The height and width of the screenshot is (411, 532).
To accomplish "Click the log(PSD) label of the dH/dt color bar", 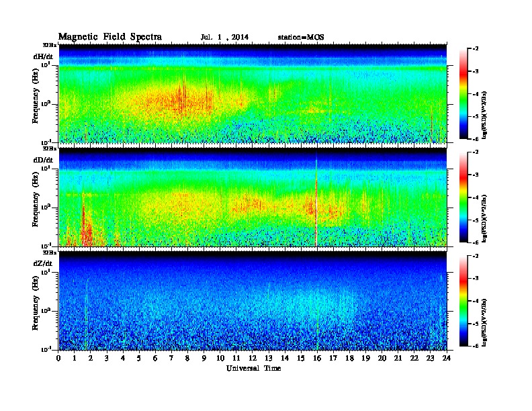I will pyautogui.click(x=484, y=115).
